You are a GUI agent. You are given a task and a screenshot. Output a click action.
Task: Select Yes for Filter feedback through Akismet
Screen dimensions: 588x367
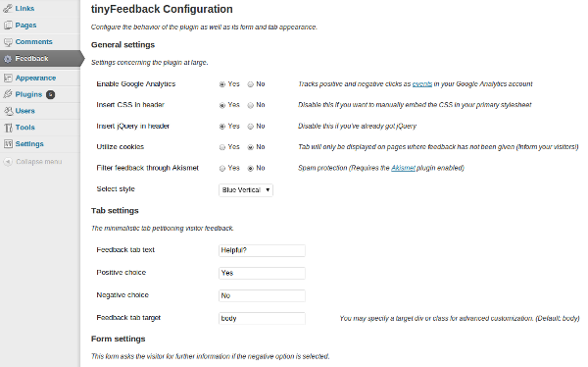coord(222,168)
